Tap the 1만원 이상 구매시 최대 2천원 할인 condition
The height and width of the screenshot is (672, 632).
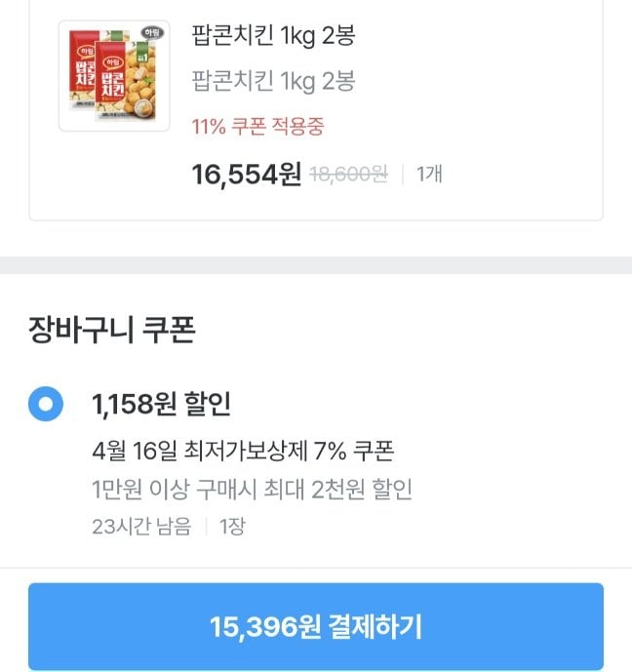tap(252, 489)
